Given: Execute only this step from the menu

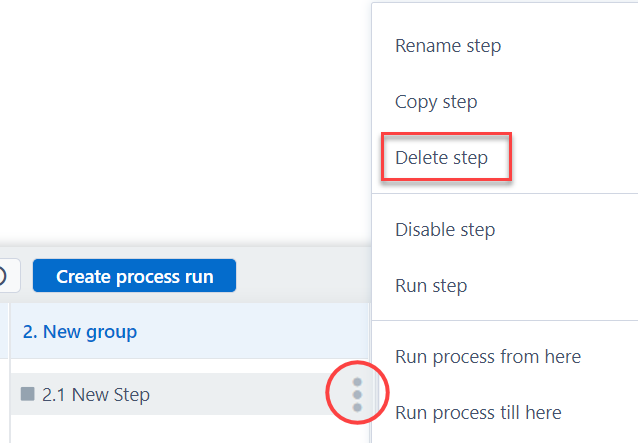Looking at the screenshot, I should tap(431, 286).
